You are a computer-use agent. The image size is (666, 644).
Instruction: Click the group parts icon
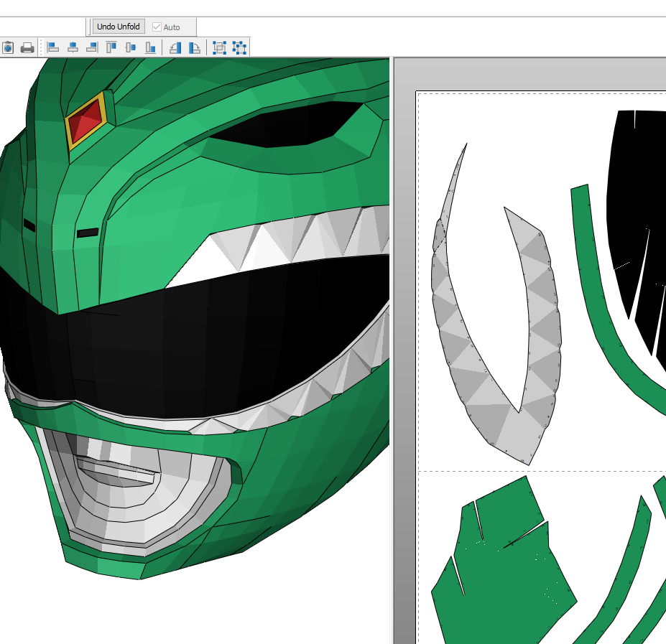[219, 47]
